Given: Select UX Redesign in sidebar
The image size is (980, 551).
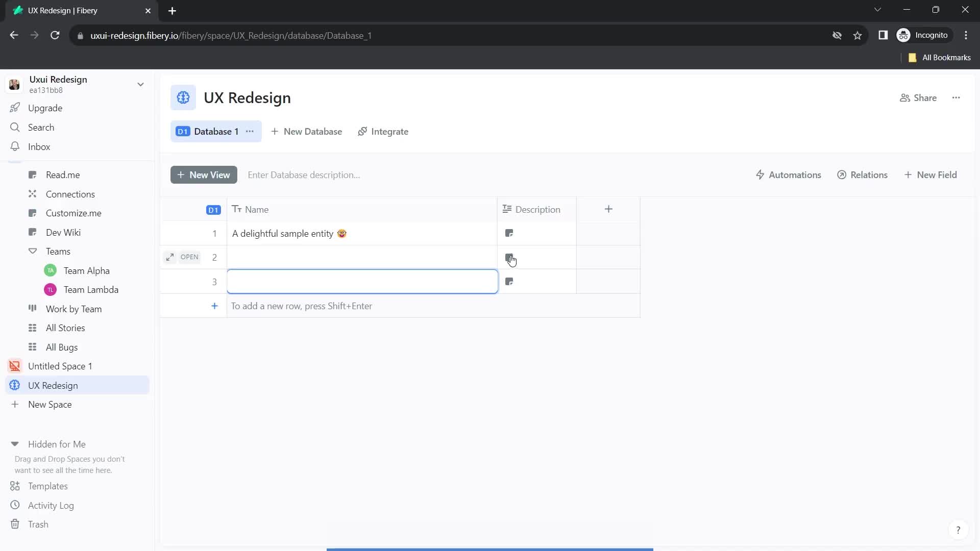Looking at the screenshot, I should click(53, 386).
